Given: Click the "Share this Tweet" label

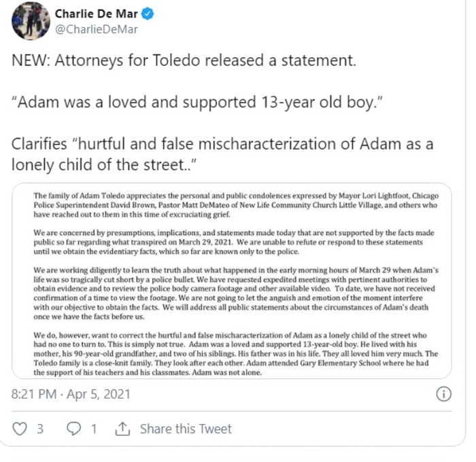Looking at the screenshot, I should pyautogui.click(x=186, y=429).
